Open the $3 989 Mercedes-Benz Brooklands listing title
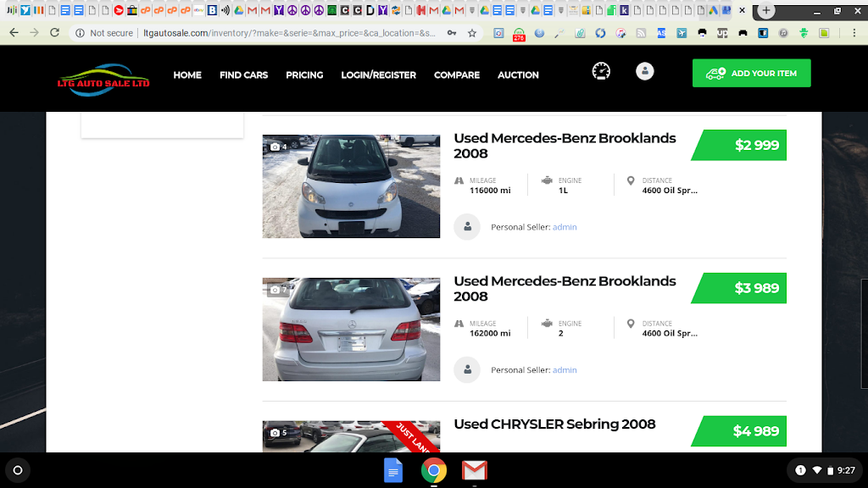The height and width of the screenshot is (488, 868). (565, 288)
